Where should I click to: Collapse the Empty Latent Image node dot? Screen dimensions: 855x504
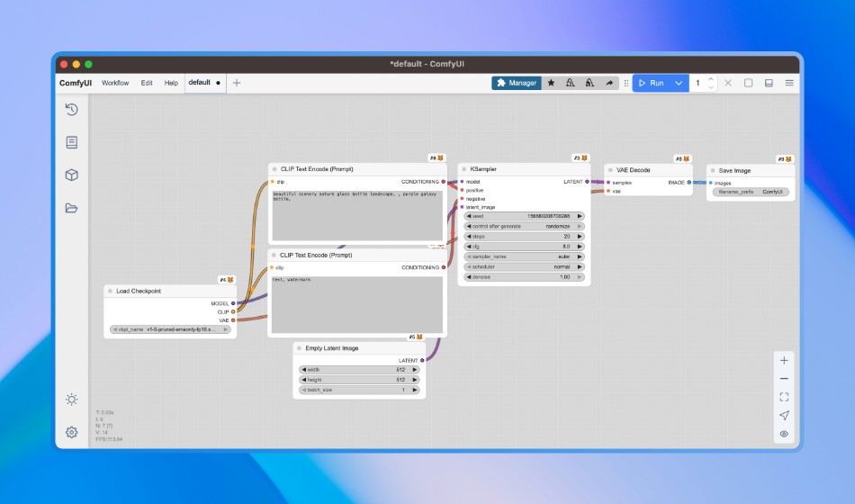tap(300, 348)
